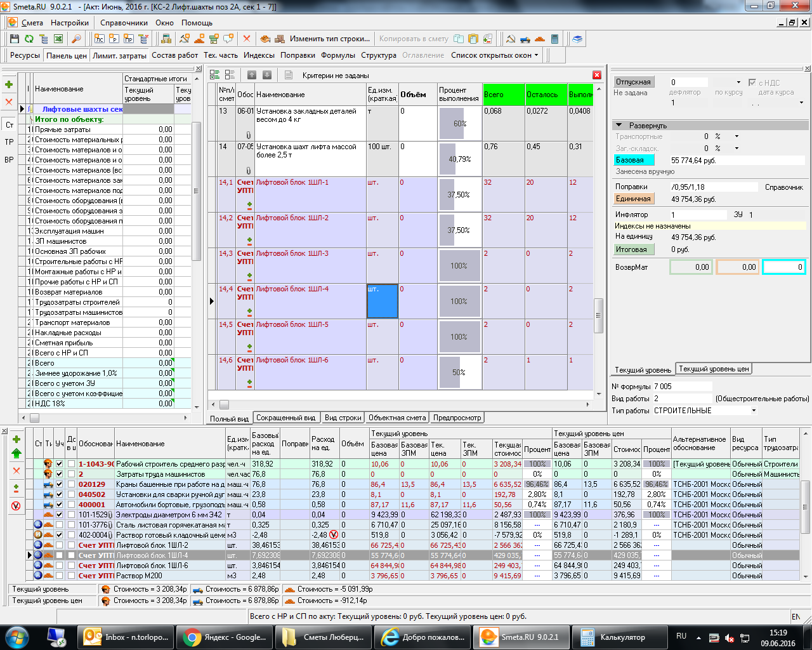812x650 pixels.
Task: Export to Excel using the green spreadsheet icon
Action: tap(58, 39)
